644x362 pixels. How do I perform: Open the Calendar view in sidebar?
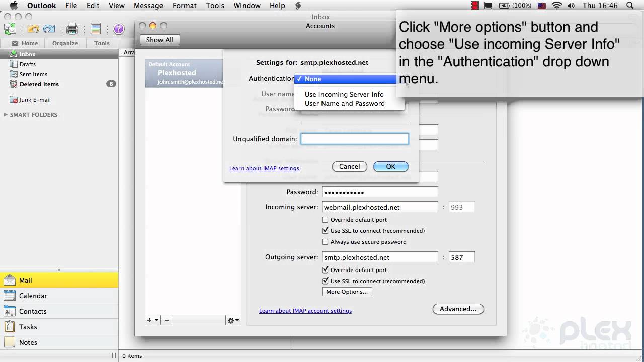tap(59, 296)
